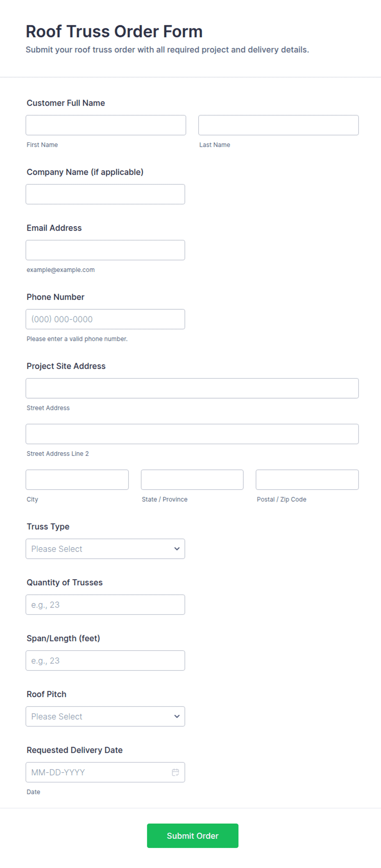
Task: Click the Roof Pitch dropdown chevron
Action: pos(176,716)
